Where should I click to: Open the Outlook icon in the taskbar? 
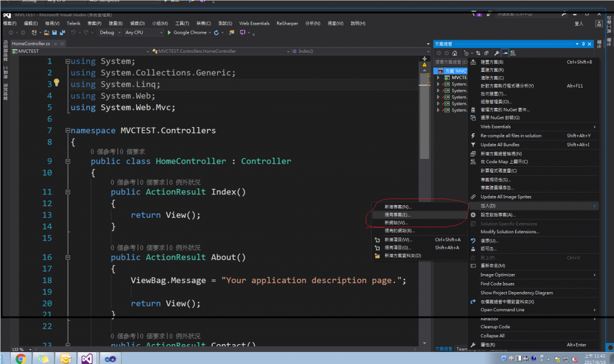65,358
